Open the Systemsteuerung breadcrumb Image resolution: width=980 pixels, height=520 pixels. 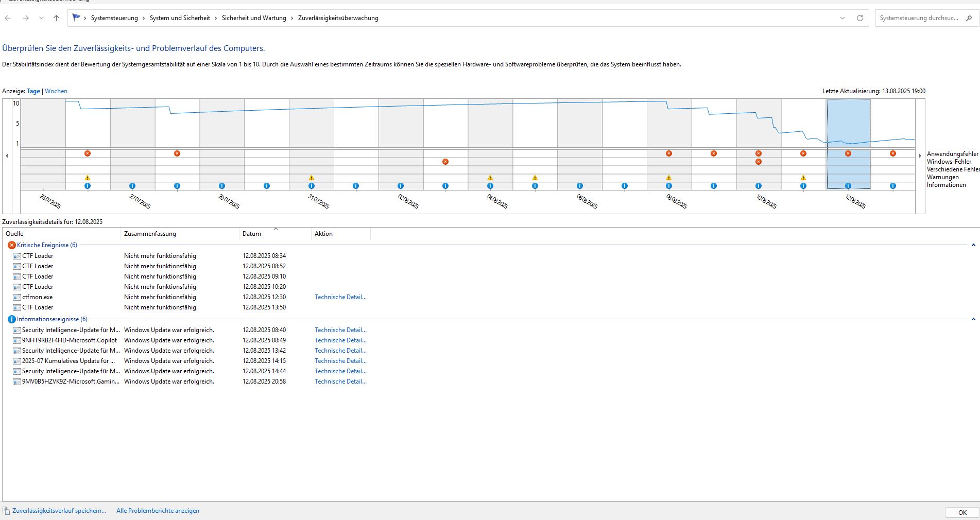(114, 18)
